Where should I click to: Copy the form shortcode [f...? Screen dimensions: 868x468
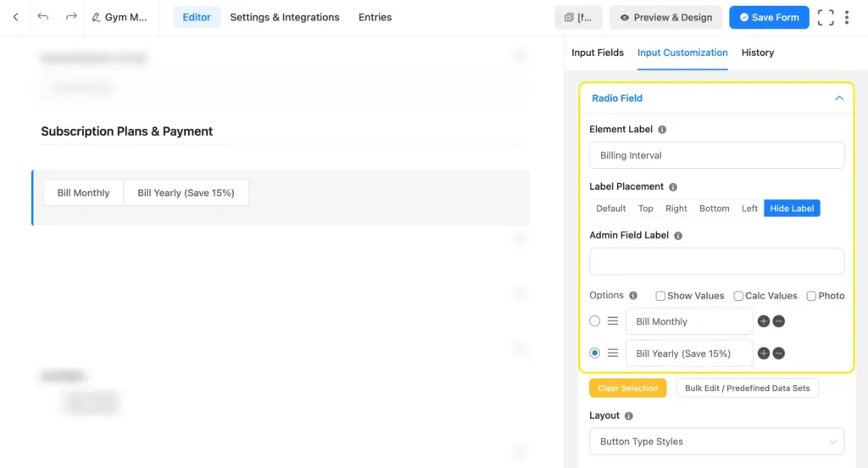tap(578, 17)
